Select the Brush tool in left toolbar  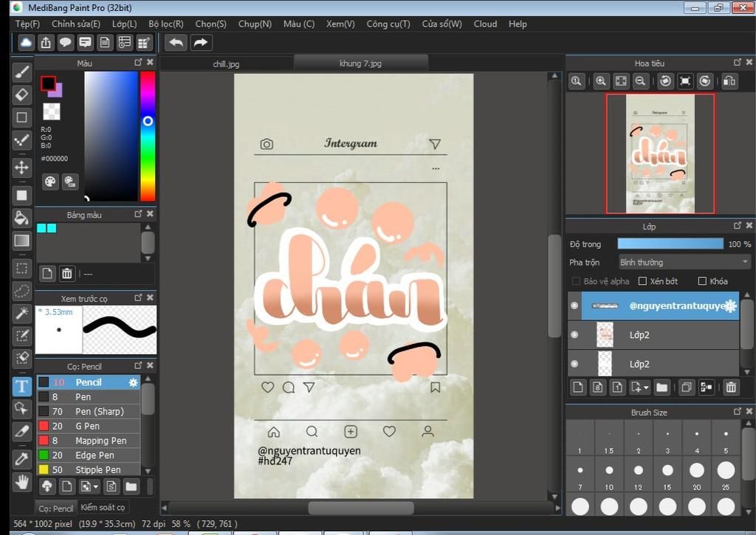click(x=22, y=72)
